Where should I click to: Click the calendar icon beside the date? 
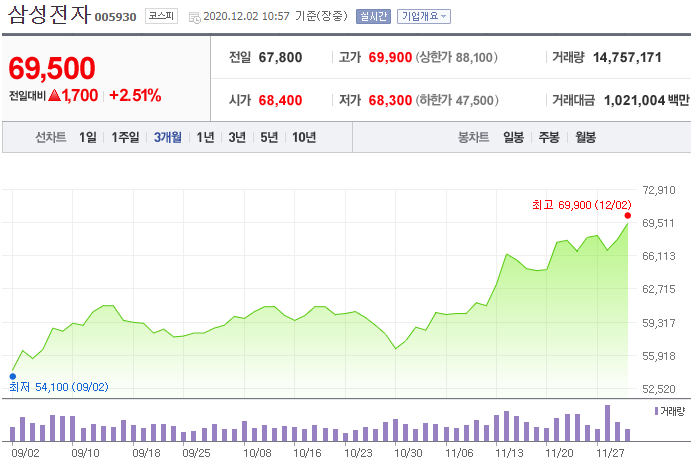pyautogui.click(x=194, y=18)
